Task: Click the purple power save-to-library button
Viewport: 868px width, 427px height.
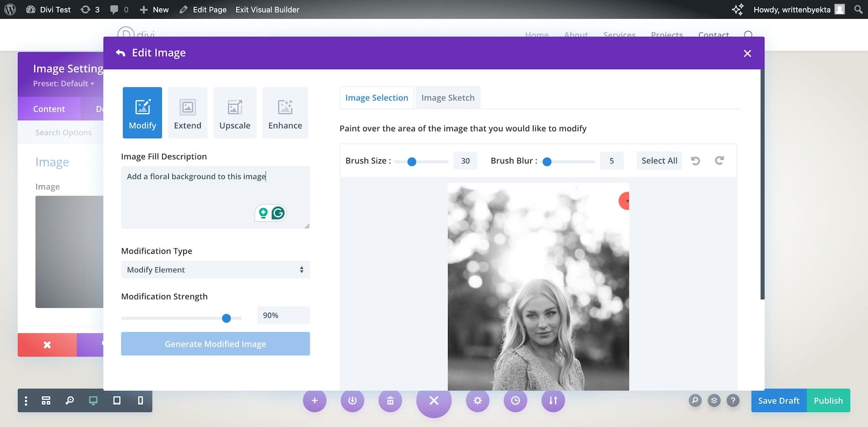Action: [353, 400]
